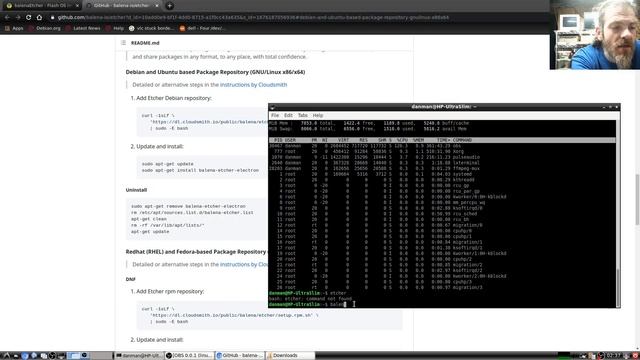The image size is (640, 360).
Task: Open the terminal Help menu
Action: [318, 116]
